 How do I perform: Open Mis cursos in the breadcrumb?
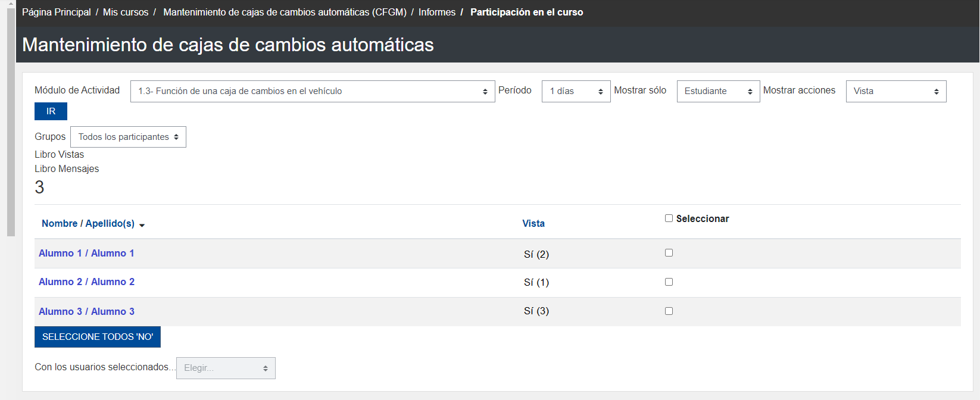(x=126, y=12)
